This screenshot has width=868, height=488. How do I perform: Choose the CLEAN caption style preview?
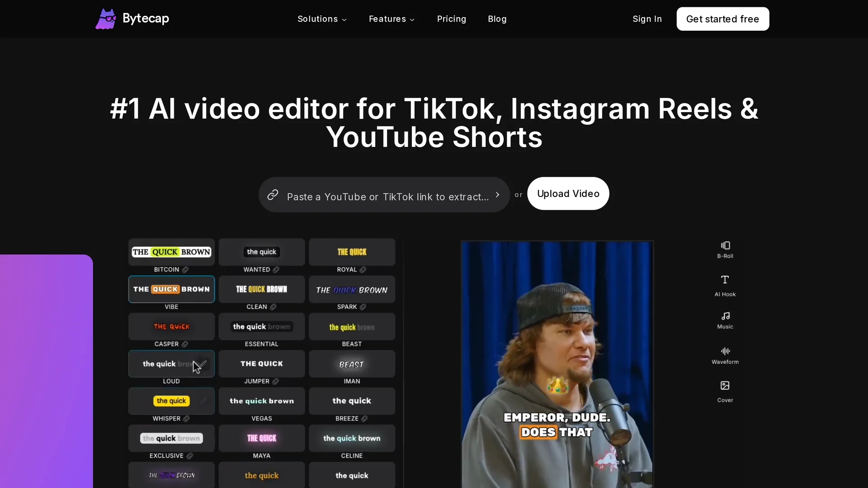261,289
